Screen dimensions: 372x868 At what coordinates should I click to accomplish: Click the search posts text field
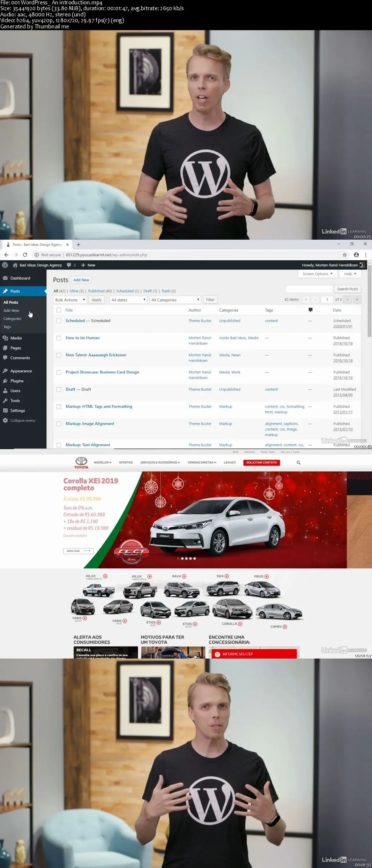pos(309,289)
